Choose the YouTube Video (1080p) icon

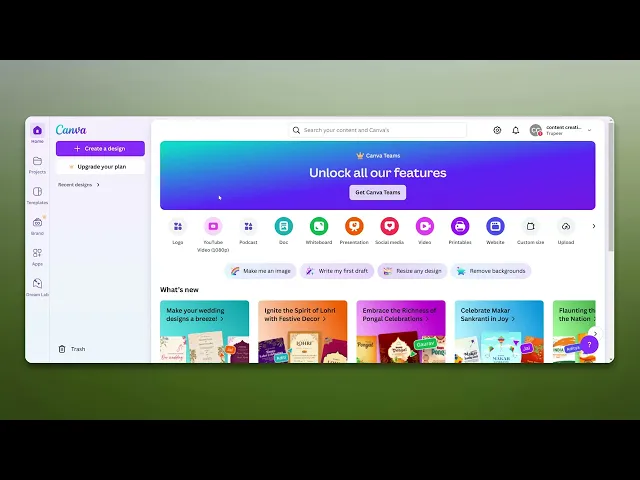tap(213, 226)
